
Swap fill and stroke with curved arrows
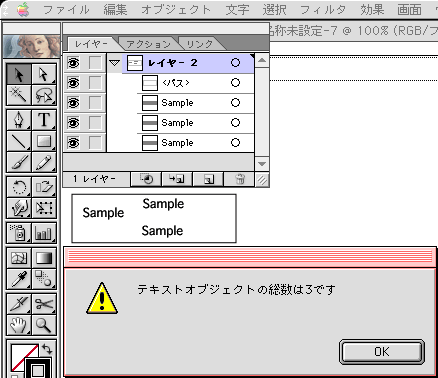point(47,349)
